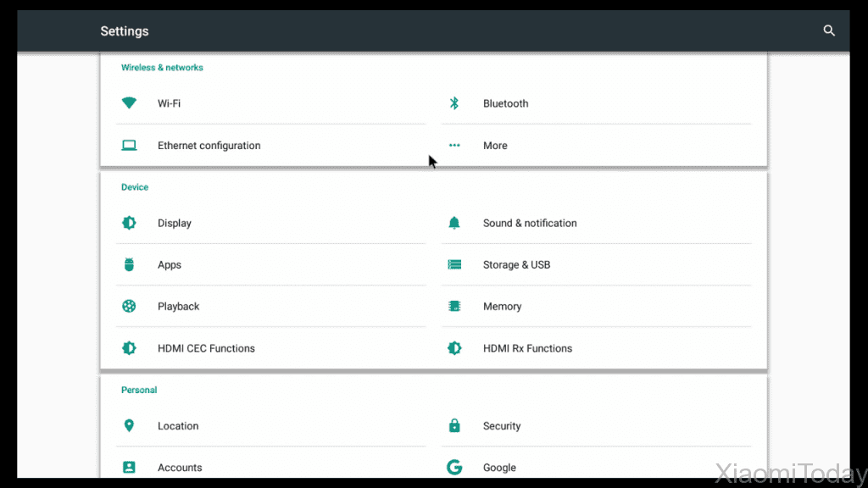This screenshot has height=488, width=868.
Task: Open Ethernet configuration text label
Action: click(209, 146)
